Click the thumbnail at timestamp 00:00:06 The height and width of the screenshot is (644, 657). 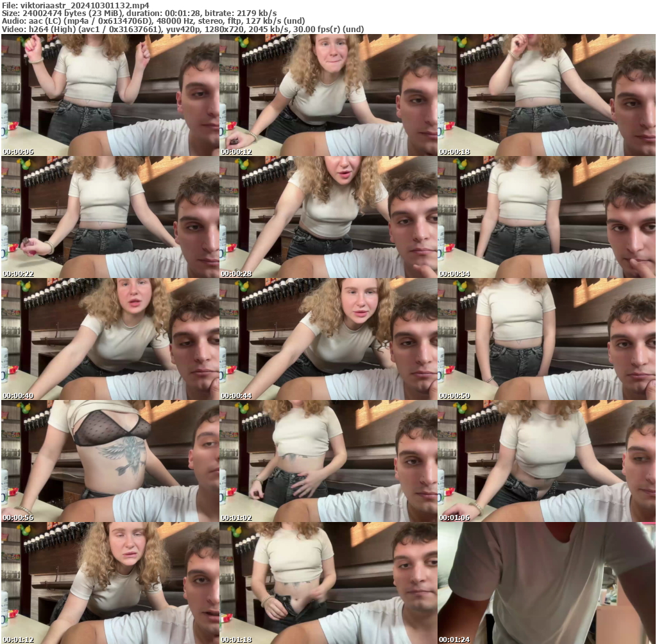coord(110,95)
